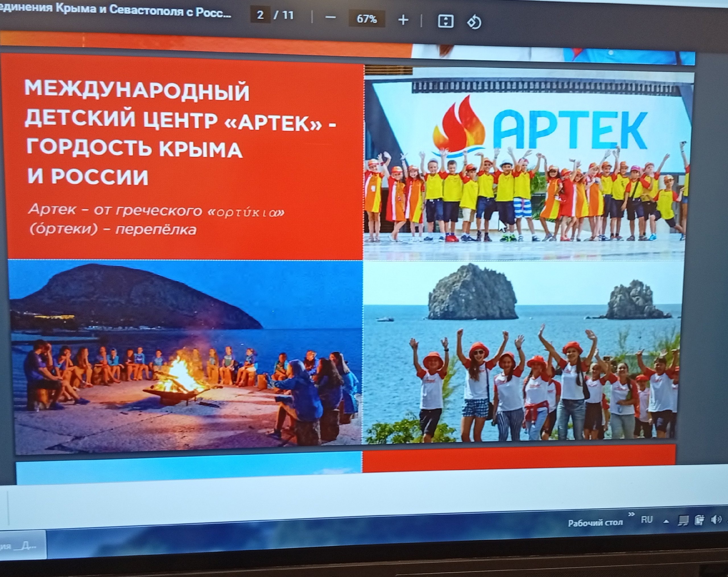Click the slide heading 'МЕЖДУНАРОДНЫЙ ДЕТСКИЙ ЦЕНТР «АРТЕК»'
This screenshot has width=728, height=577.
coord(180,105)
